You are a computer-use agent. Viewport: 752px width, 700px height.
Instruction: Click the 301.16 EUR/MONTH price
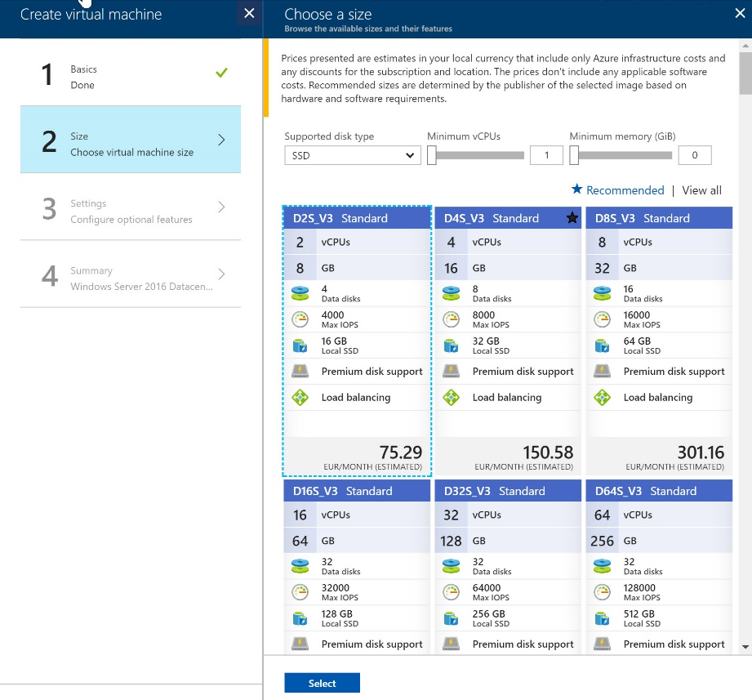(701, 453)
